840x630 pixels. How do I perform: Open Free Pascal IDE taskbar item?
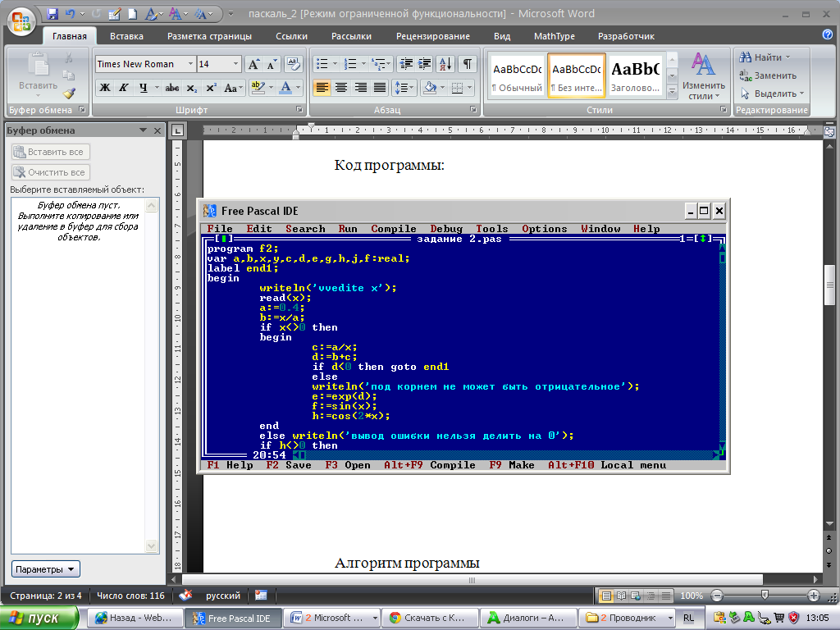(x=233, y=619)
